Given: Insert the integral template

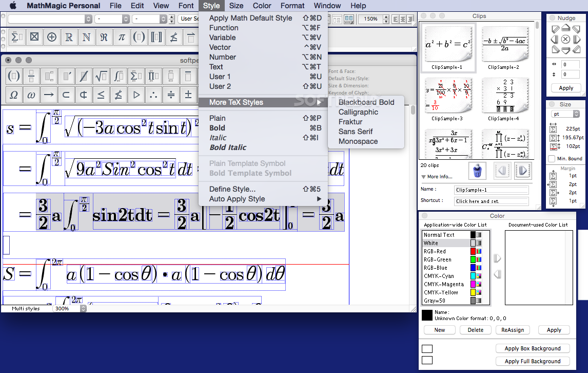Looking at the screenshot, I should coord(119,76).
